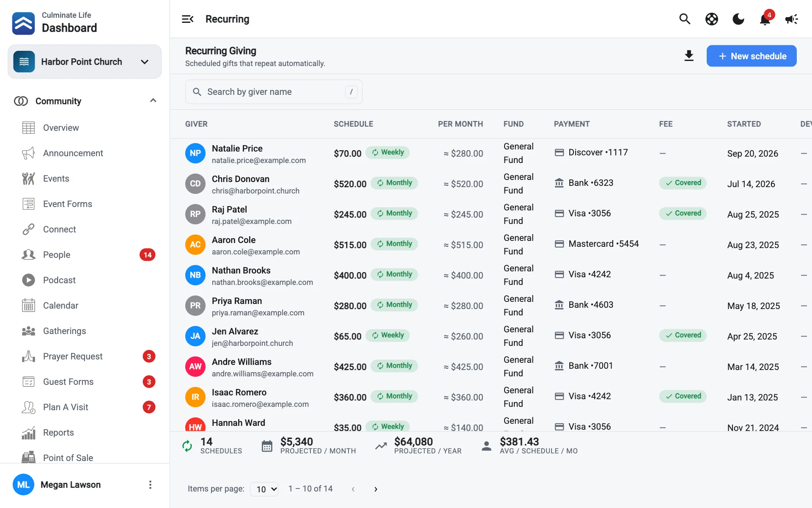
Task: Open Natalie Price's row
Action: (491, 153)
